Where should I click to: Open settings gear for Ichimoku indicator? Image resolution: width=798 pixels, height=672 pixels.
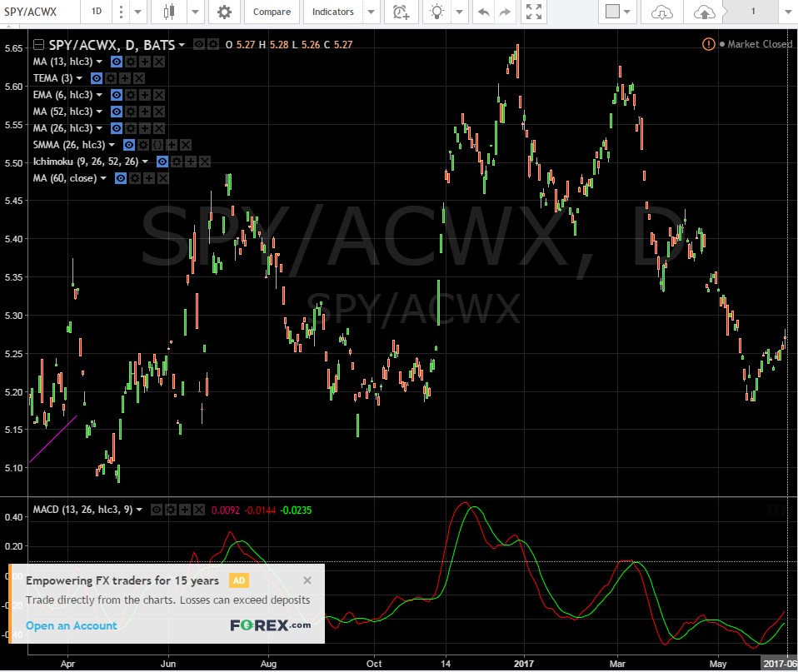[x=176, y=162]
